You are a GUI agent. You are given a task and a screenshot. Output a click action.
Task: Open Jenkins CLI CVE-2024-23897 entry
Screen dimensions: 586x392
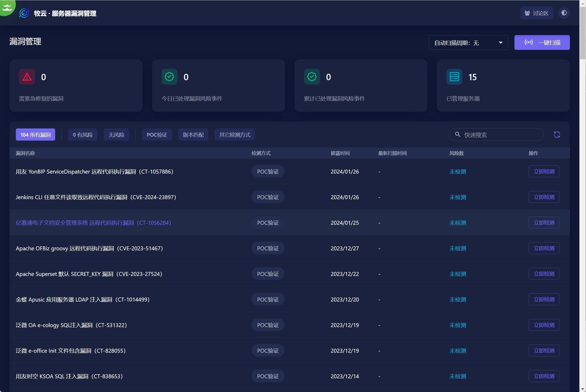coord(96,197)
